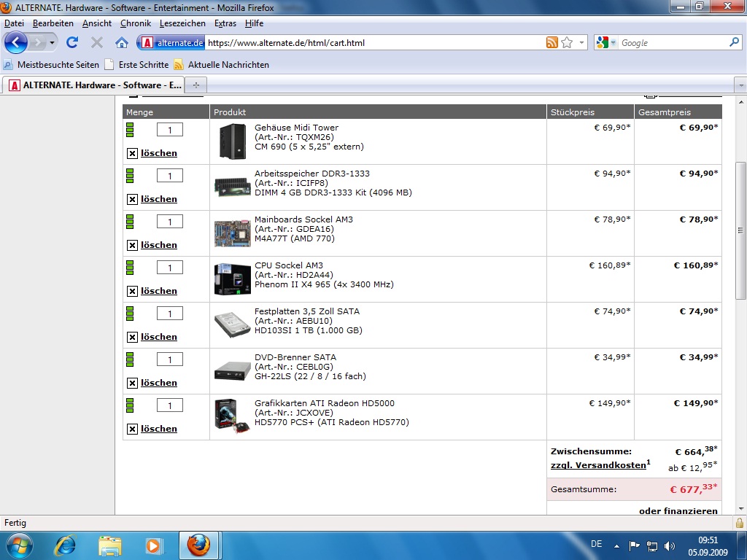747x560 pixels.
Task: Run search with the magnifier icon
Action: tap(734, 42)
